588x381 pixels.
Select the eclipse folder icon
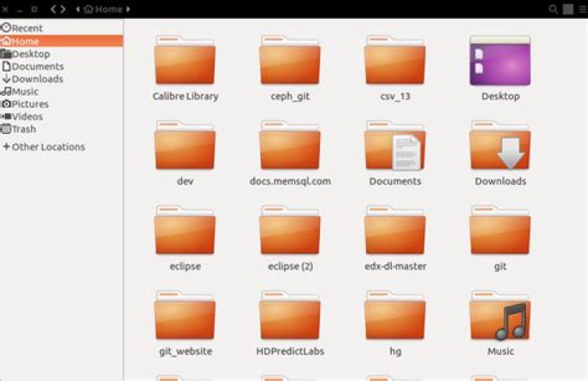coord(185,230)
